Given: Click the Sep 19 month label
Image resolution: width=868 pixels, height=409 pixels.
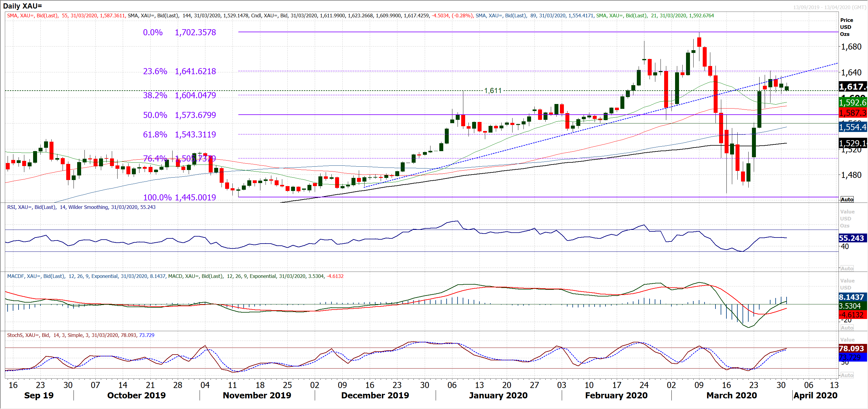Looking at the screenshot, I should click(x=39, y=395).
